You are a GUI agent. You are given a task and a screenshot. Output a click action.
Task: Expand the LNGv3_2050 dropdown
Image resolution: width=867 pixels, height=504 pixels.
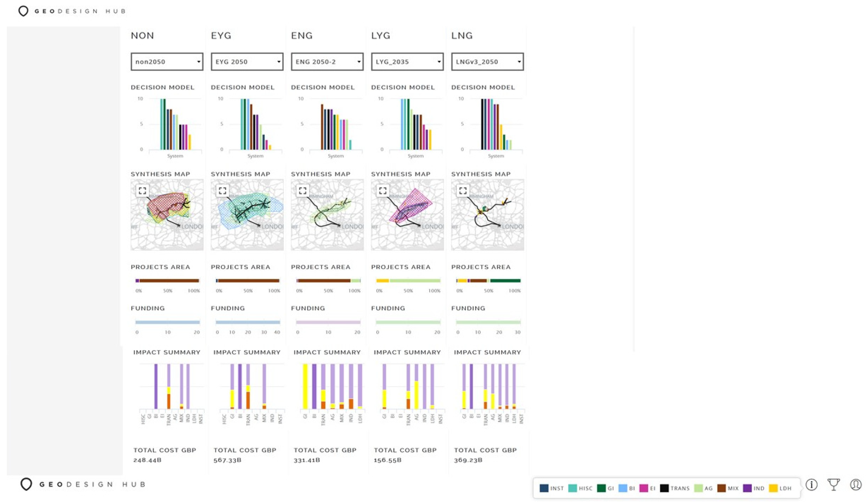pyautogui.click(x=488, y=61)
